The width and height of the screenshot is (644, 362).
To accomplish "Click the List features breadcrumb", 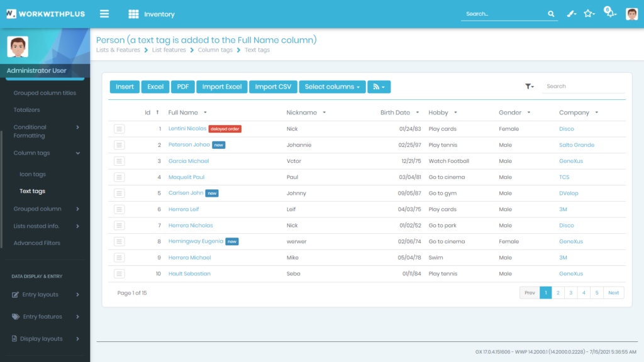I will coord(169,50).
